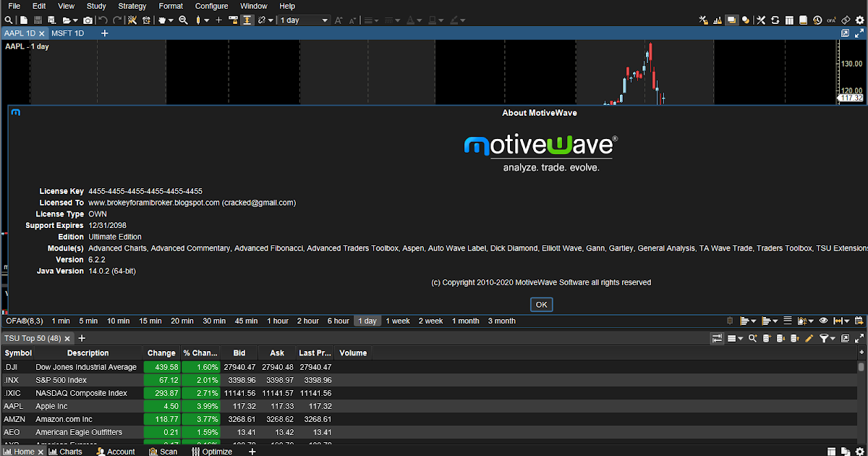The image size is (868, 456).
Task: Expand the hand pan tool dropdown
Action: (x=171, y=20)
